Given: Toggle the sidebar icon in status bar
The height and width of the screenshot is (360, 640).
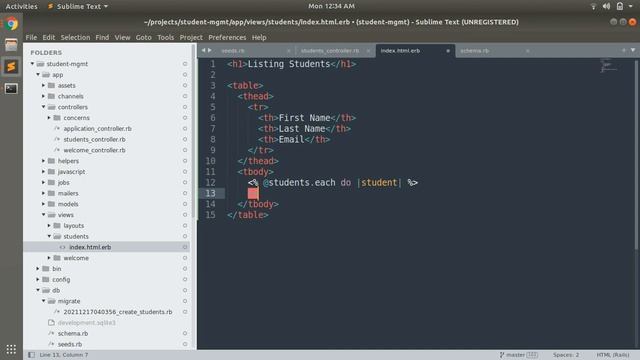Looking at the screenshot, I should (x=31, y=355).
